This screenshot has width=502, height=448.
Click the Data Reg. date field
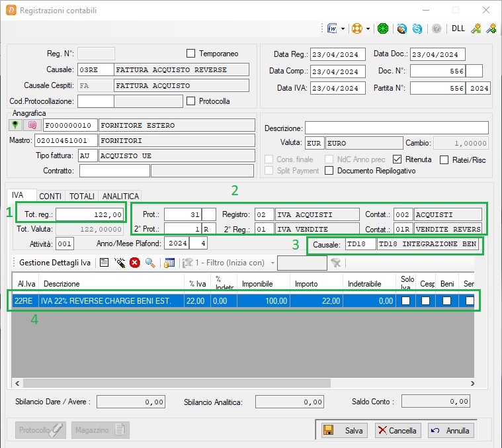click(338, 54)
